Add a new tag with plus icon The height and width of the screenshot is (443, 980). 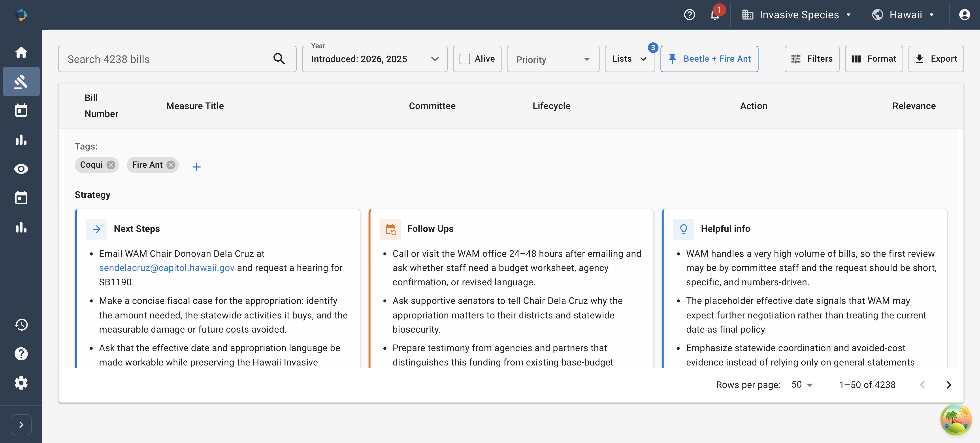pyautogui.click(x=196, y=167)
